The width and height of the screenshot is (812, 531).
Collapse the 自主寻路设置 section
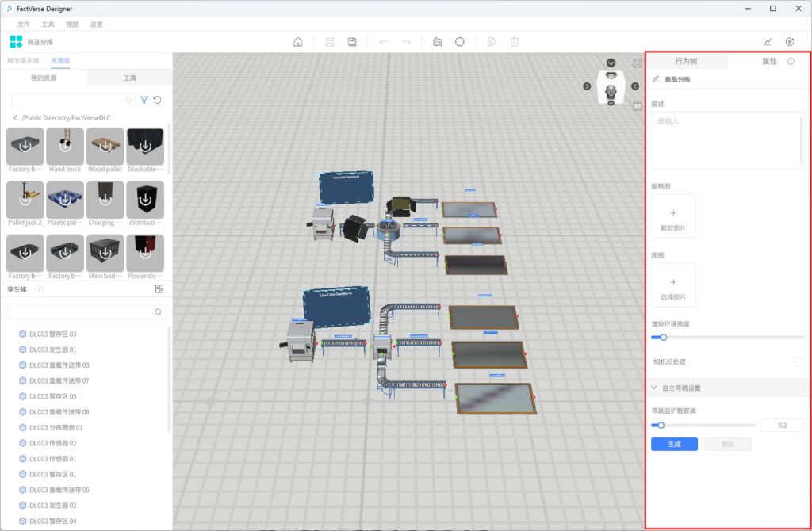pos(654,388)
